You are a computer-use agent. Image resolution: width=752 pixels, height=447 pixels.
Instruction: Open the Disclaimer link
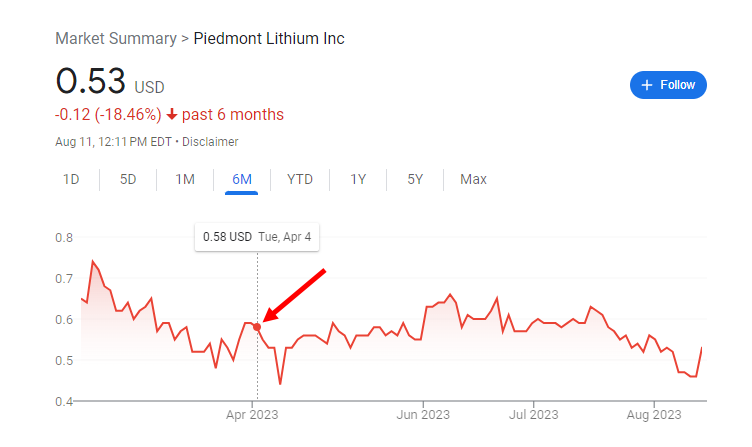click(210, 142)
